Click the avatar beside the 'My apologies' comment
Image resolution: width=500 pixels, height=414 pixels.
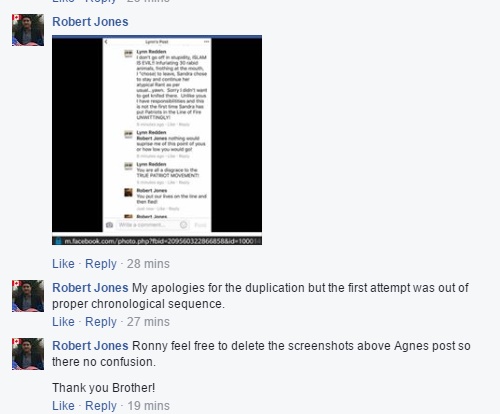click(28, 296)
